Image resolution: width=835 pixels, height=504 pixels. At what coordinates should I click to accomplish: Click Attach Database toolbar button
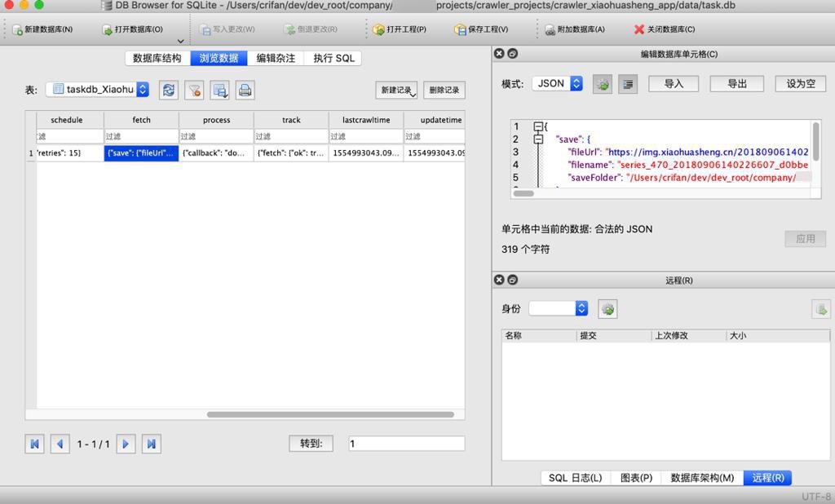pos(575,29)
